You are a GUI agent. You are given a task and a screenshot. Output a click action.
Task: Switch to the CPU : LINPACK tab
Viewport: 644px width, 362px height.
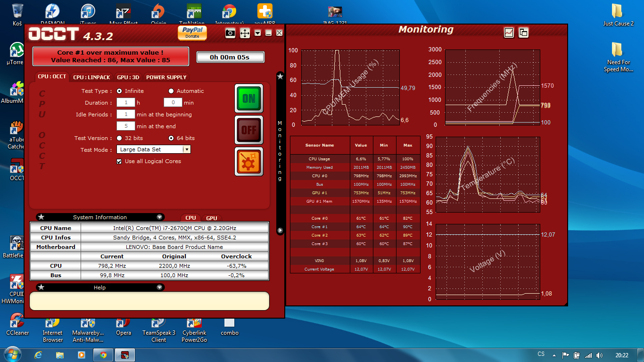[91, 77]
